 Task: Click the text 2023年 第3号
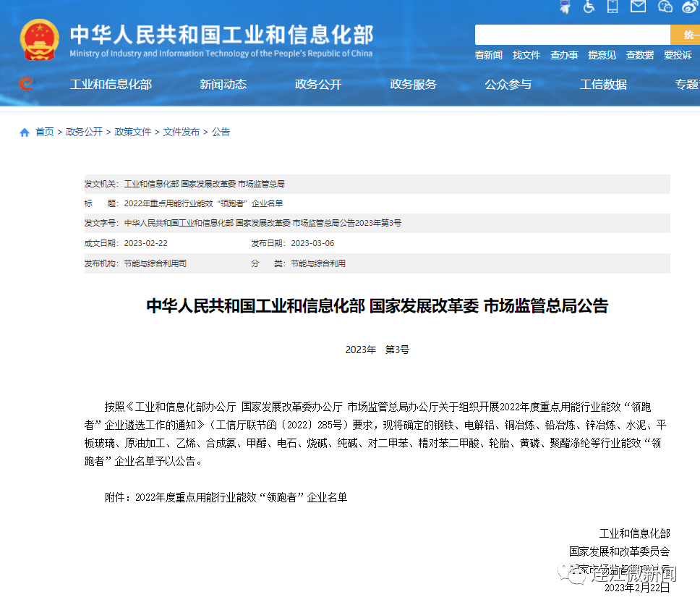tap(377, 350)
